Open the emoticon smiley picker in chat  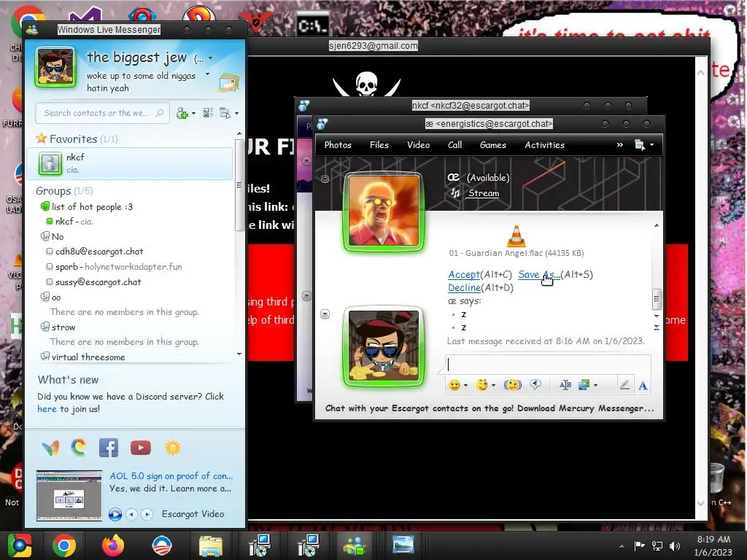tap(454, 385)
